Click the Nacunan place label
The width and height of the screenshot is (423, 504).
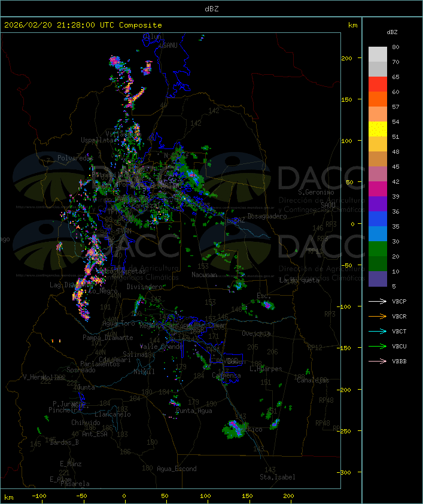(204, 275)
